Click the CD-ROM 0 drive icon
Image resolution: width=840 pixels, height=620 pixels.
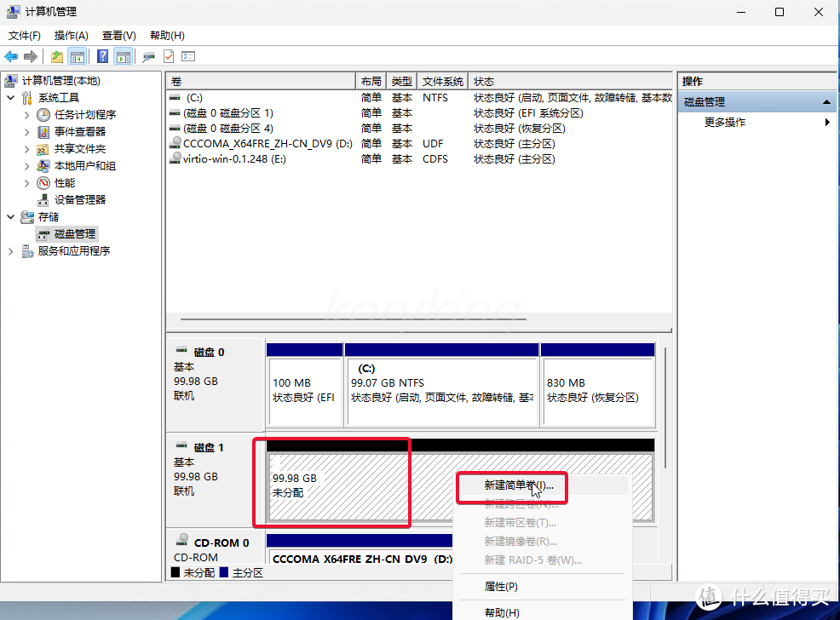click(x=181, y=540)
